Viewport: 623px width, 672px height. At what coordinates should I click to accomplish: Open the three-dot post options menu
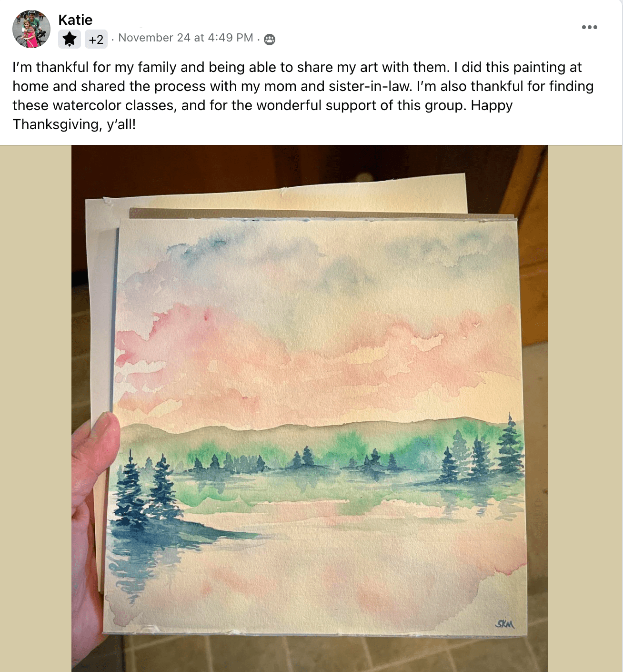tap(589, 27)
